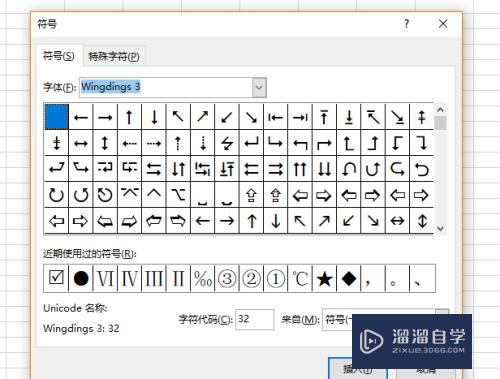Choose the clockwise open circle arrow
The image size is (500, 379).
pyautogui.click(x=56, y=195)
